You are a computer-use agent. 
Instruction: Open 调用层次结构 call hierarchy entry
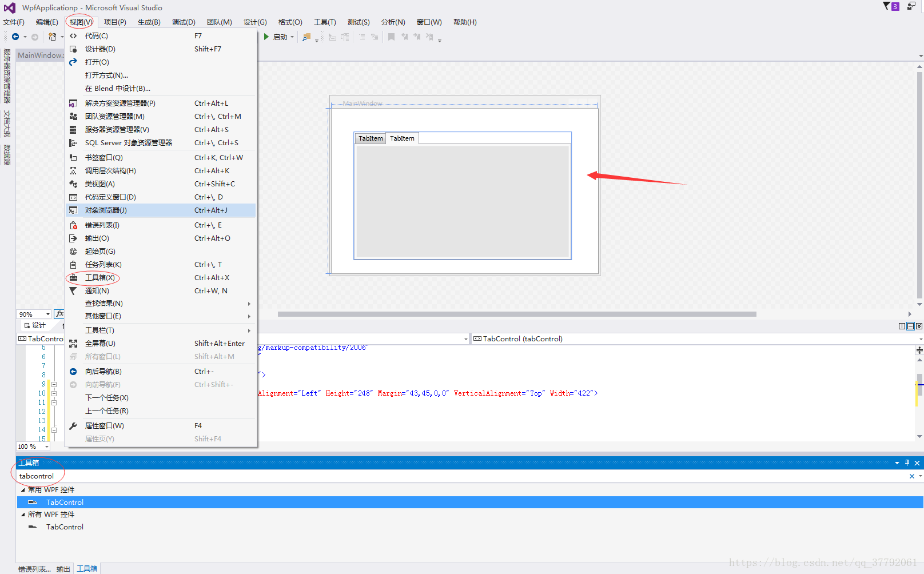161,170
